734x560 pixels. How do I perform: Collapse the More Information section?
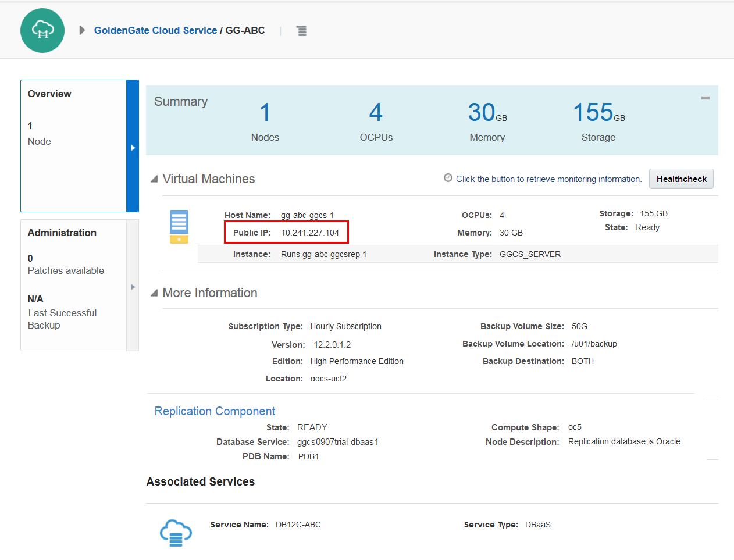(x=154, y=293)
